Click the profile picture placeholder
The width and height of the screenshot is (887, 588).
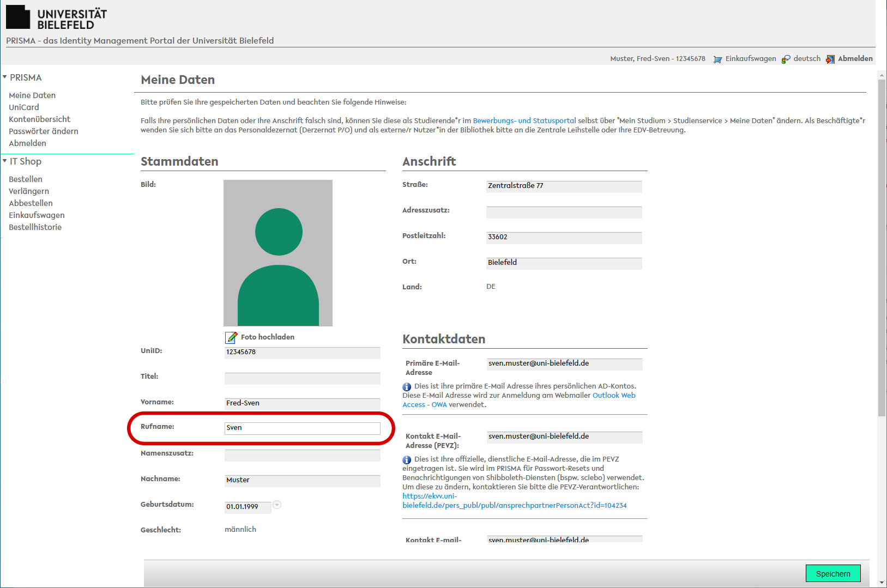pos(277,253)
